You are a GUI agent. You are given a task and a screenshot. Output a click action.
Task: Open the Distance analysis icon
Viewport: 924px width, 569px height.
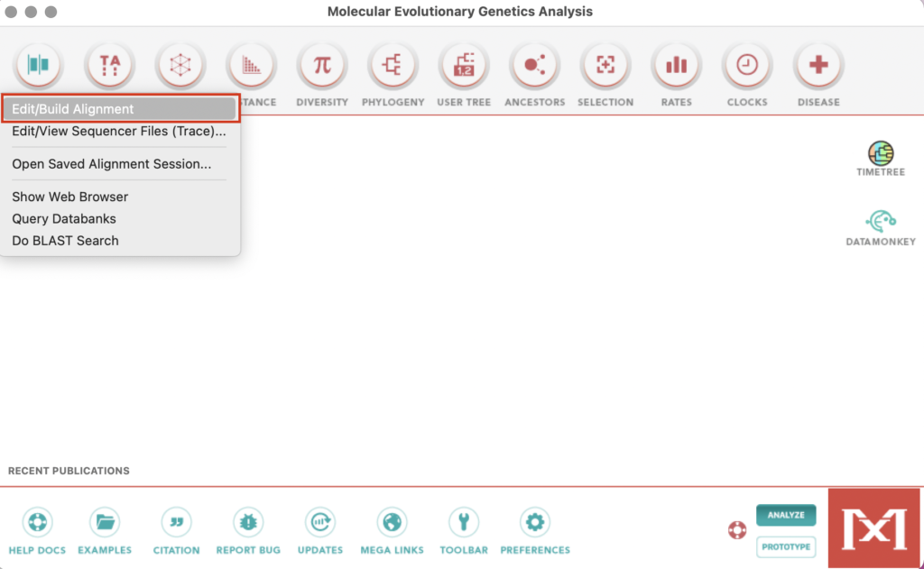click(x=252, y=65)
